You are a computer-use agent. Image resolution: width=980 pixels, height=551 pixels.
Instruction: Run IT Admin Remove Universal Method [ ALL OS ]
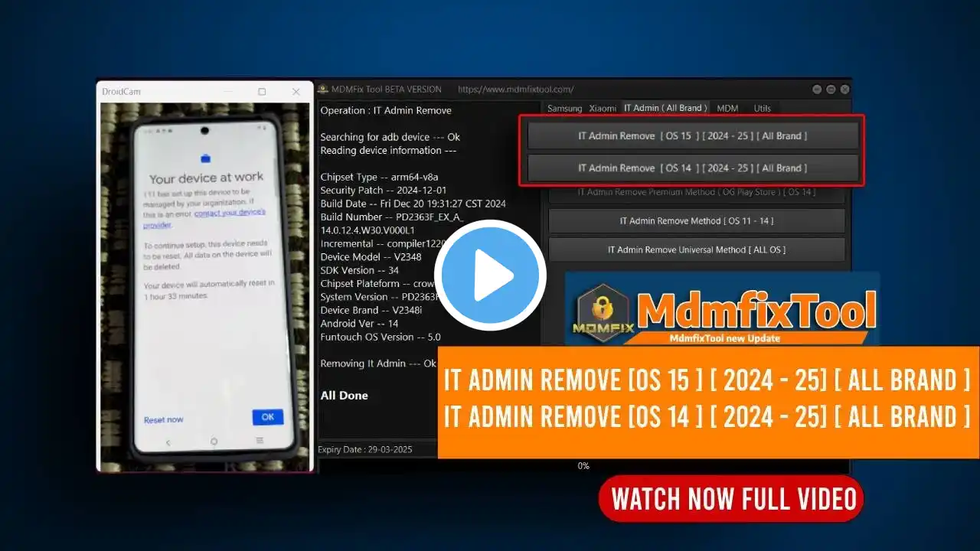tap(697, 249)
